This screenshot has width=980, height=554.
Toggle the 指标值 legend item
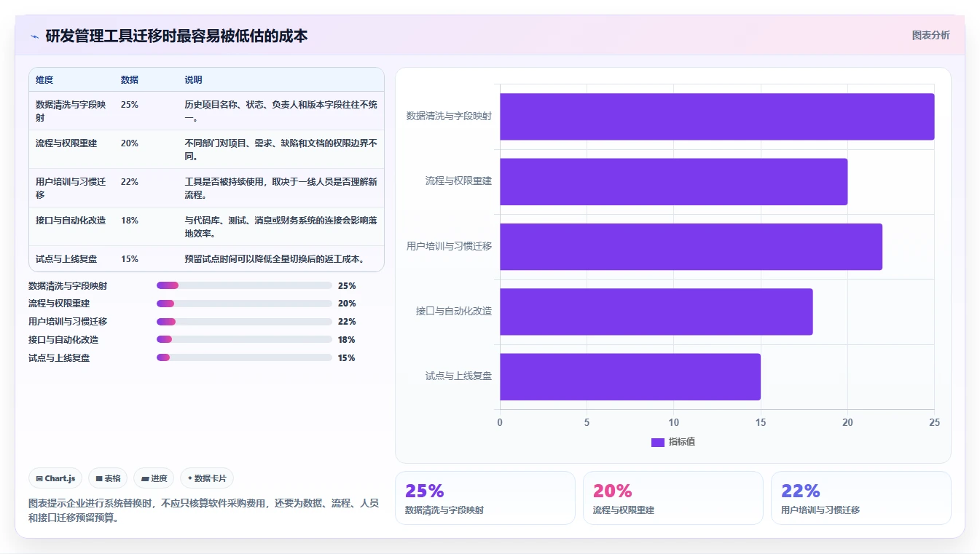[x=673, y=442]
